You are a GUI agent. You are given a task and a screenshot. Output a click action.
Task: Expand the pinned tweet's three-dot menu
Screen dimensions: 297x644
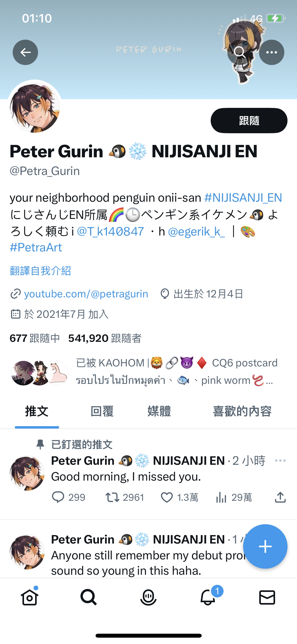pos(280,461)
